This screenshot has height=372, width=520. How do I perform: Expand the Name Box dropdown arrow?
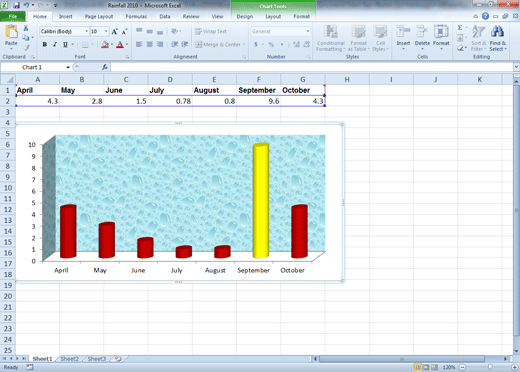[x=68, y=67]
